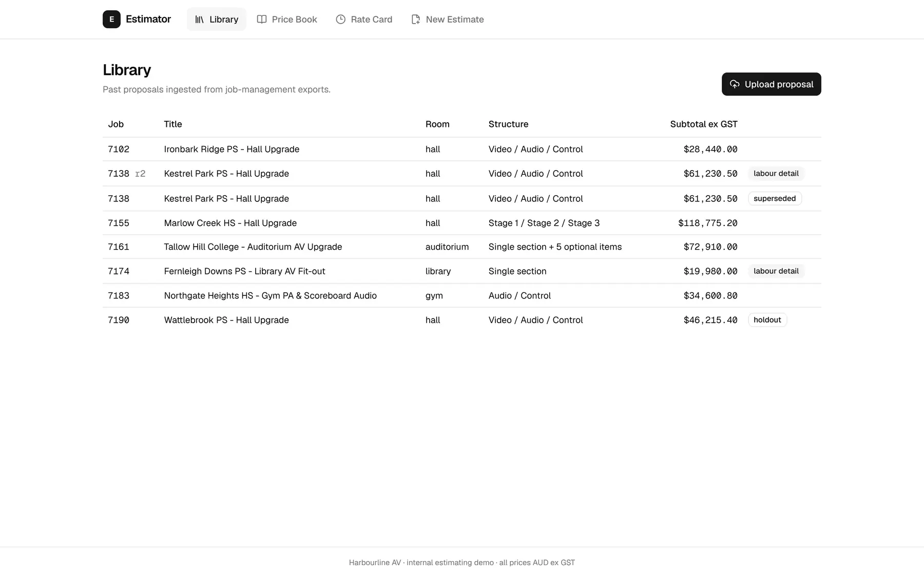The width and height of the screenshot is (924, 578).
Task: Click the Subtotal ex GST column header
Action: pos(704,124)
